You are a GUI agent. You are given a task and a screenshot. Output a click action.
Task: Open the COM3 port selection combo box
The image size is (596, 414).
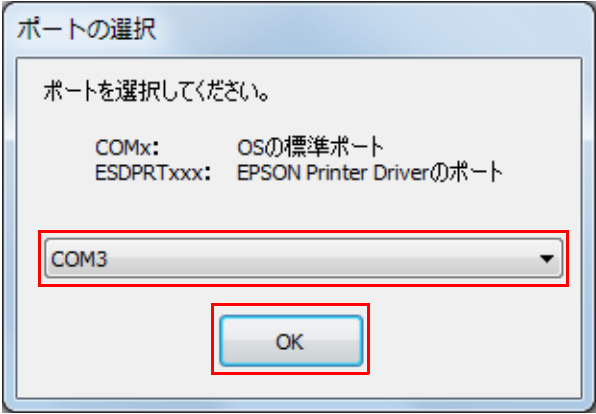(303, 259)
